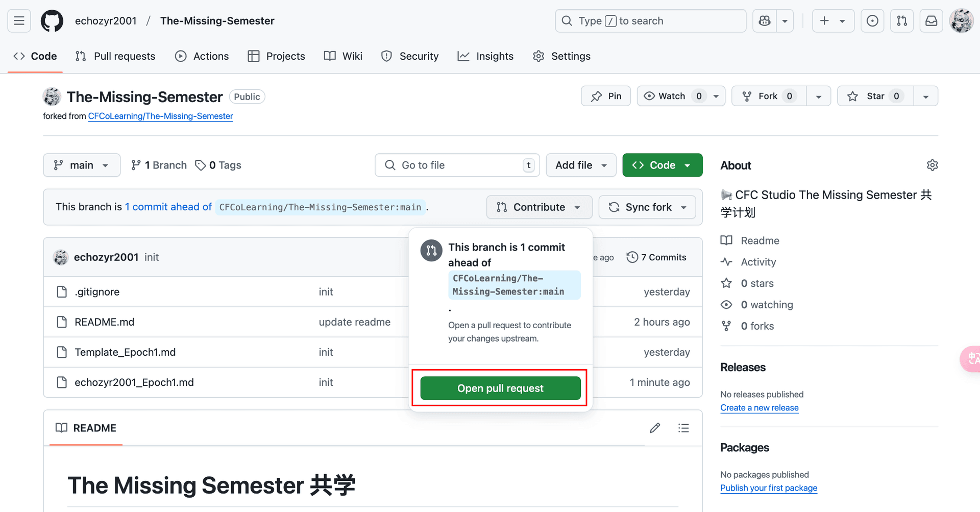Open the notifications inbox icon
980x512 pixels.
coord(931,21)
